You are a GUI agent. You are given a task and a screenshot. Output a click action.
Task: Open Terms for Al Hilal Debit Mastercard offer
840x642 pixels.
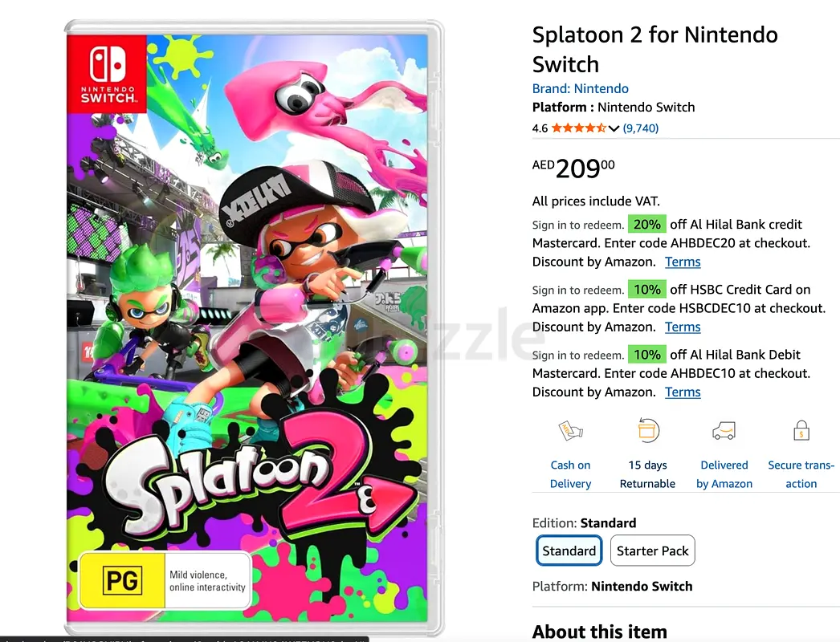pyautogui.click(x=683, y=392)
